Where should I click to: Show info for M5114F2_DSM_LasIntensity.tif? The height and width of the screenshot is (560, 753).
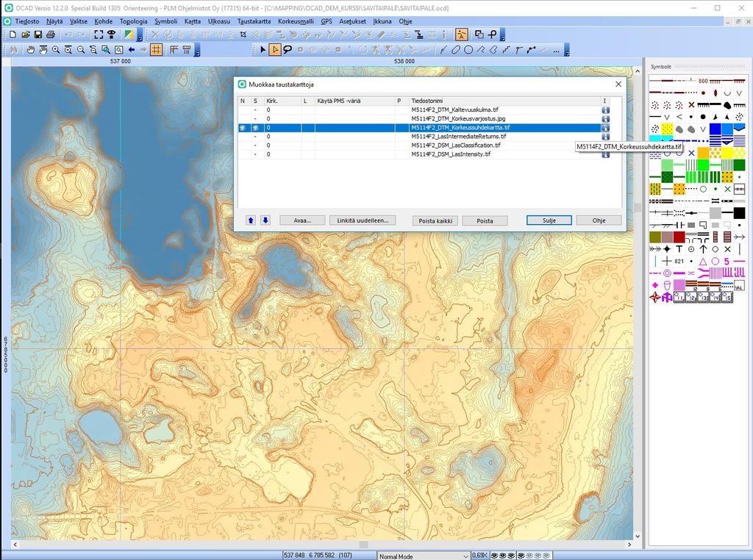tap(606, 154)
